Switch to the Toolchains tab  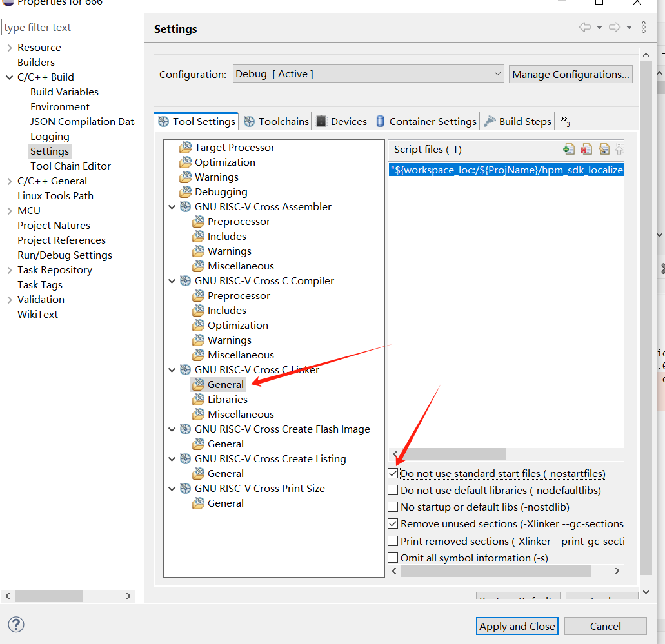point(276,122)
